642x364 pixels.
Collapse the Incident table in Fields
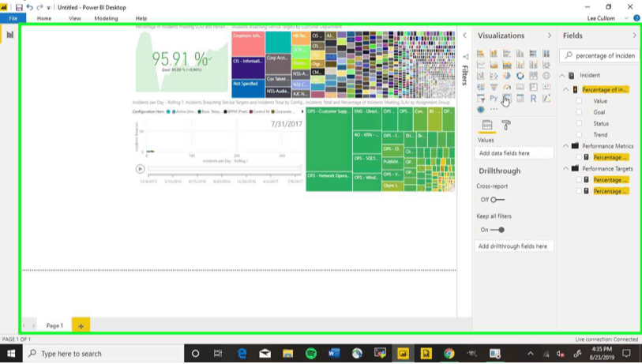(562, 75)
